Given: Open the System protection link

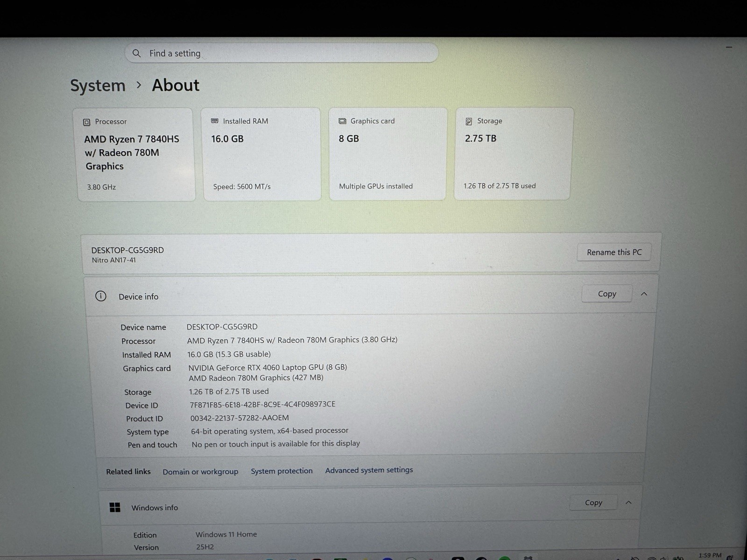Looking at the screenshot, I should coord(282,471).
